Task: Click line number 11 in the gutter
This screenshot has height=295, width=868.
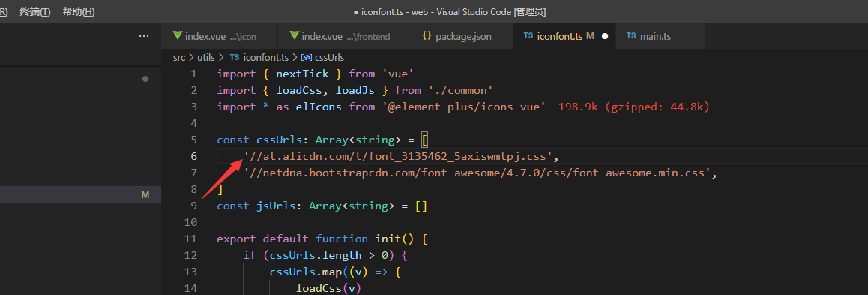Action: click(x=190, y=239)
